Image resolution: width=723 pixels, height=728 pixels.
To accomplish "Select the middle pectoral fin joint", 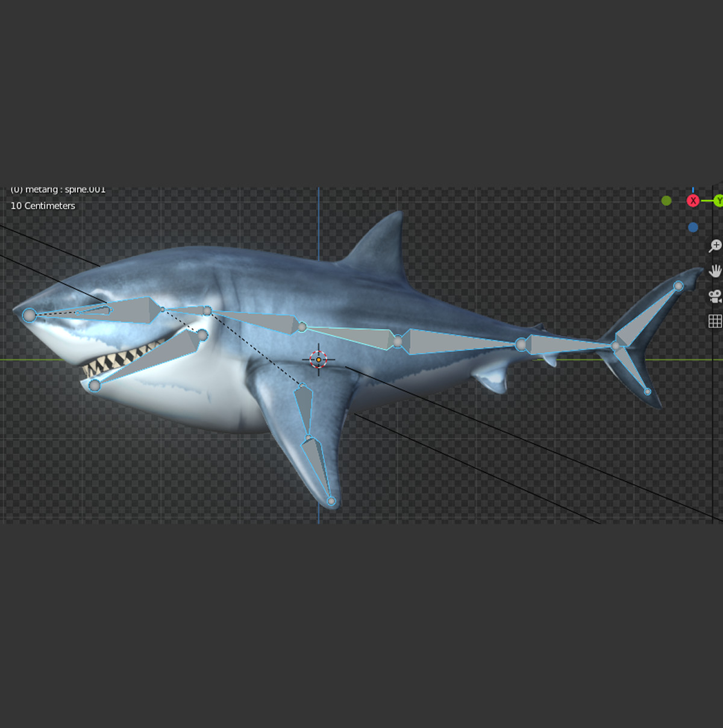I will pos(308,439).
